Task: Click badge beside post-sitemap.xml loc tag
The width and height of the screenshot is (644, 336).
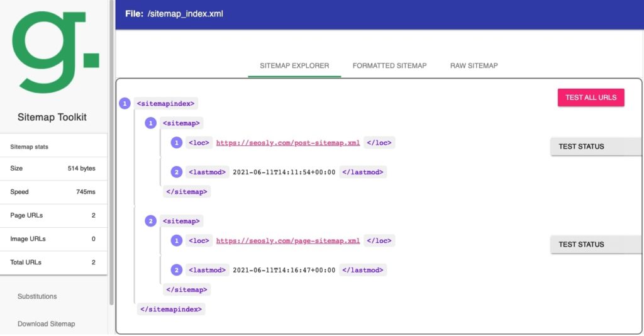Action: [x=177, y=143]
